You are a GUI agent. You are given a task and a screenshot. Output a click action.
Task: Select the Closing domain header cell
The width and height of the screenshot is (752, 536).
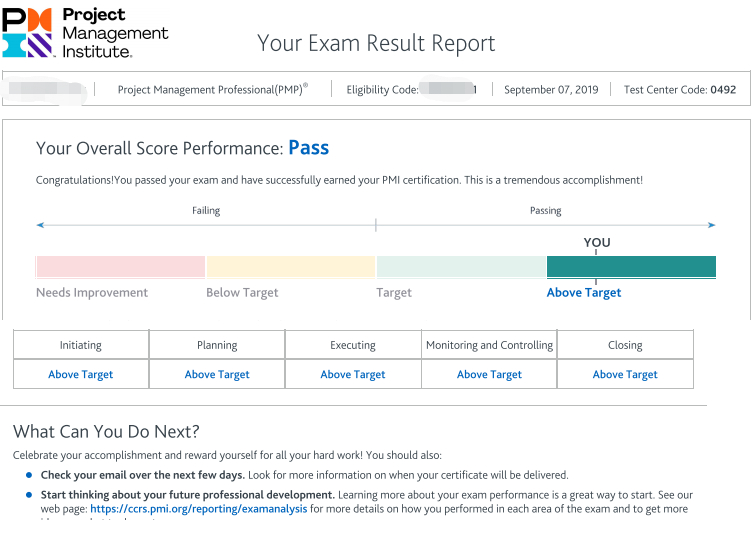pyautogui.click(x=625, y=345)
